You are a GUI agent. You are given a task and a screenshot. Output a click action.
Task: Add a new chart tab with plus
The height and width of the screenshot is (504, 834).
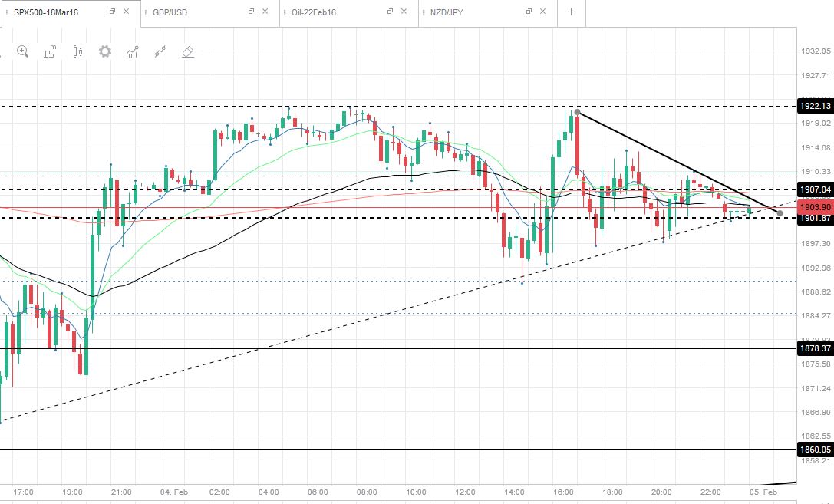coord(572,12)
